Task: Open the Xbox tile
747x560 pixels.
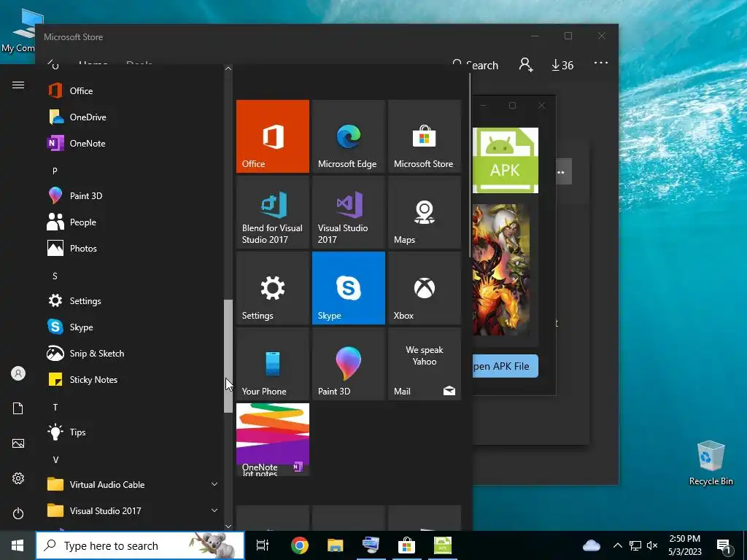Action: (425, 288)
